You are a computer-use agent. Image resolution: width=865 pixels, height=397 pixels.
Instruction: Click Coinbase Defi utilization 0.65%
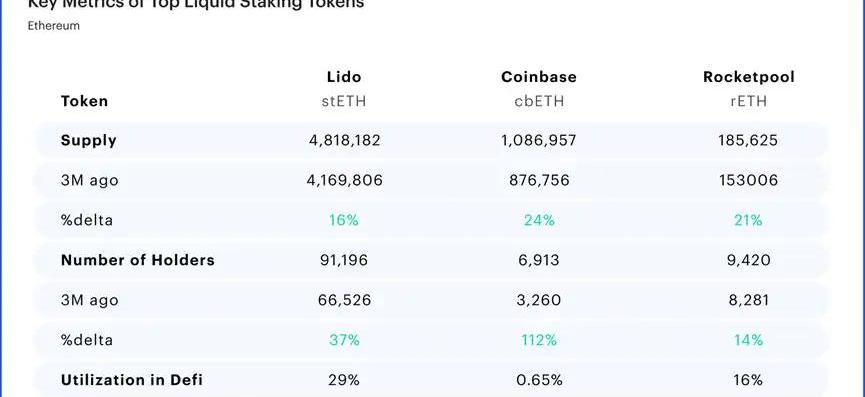click(539, 379)
